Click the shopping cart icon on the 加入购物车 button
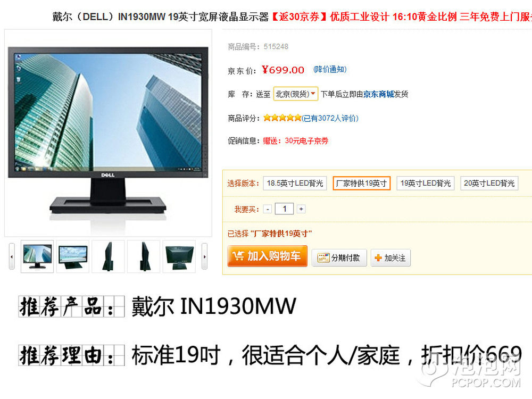 238,256
